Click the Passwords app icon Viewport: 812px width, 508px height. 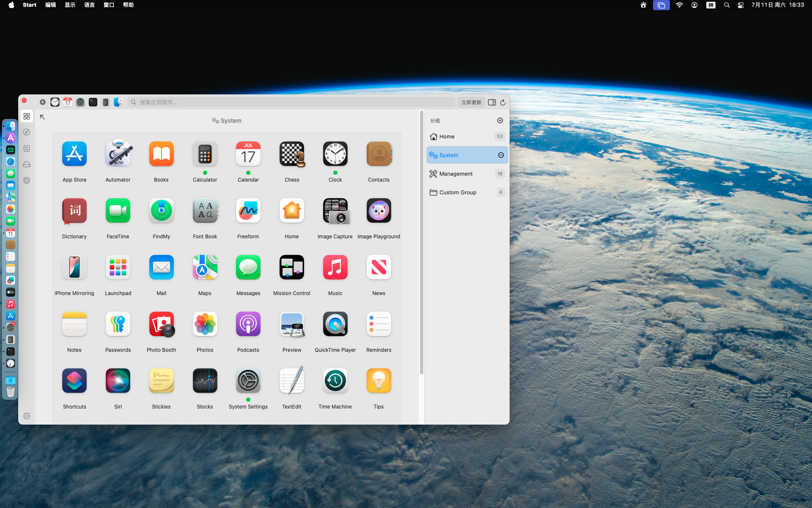tap(118, 324)
